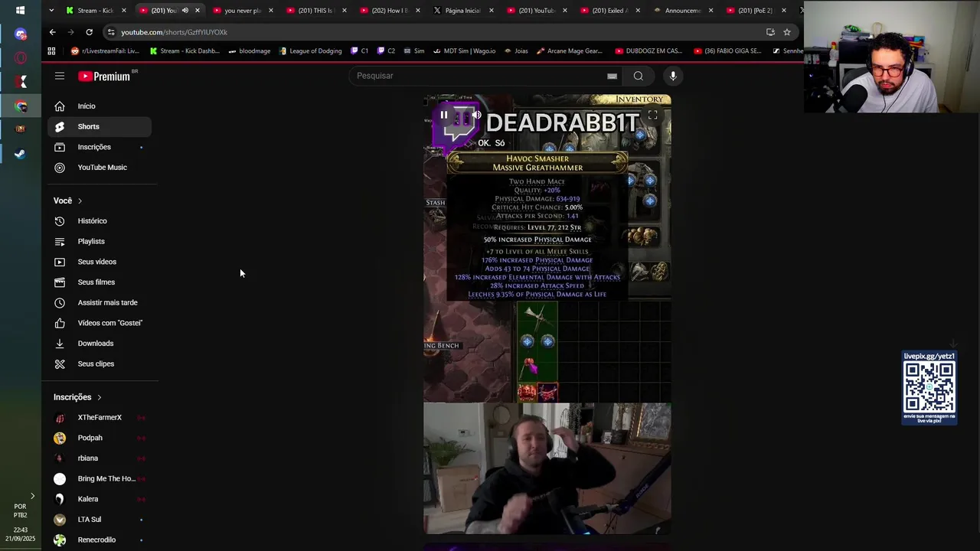The width and height of the screenshot is (980, 551).
Task: Open Discord from taskbar
Action: [x=21, y=34]
